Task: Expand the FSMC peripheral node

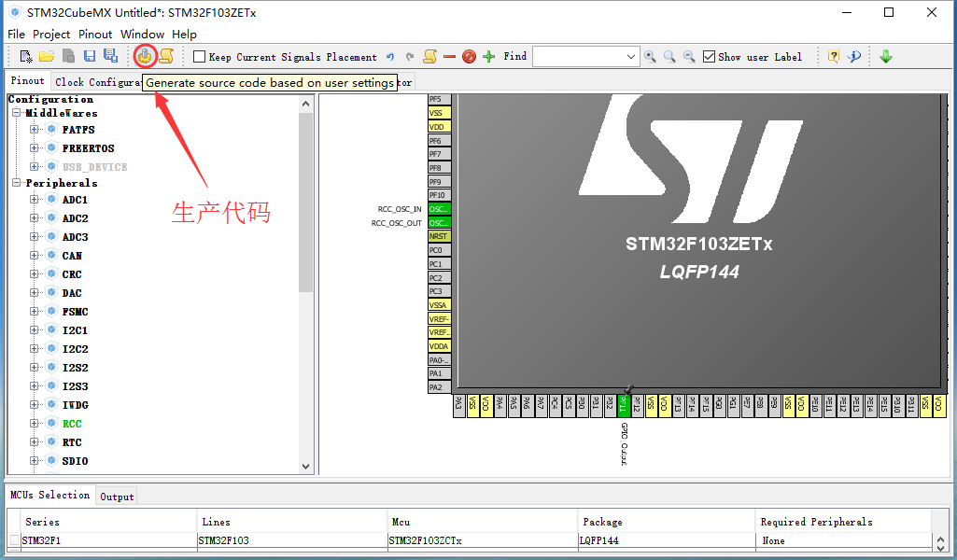Action: click(x=35, y=311)
